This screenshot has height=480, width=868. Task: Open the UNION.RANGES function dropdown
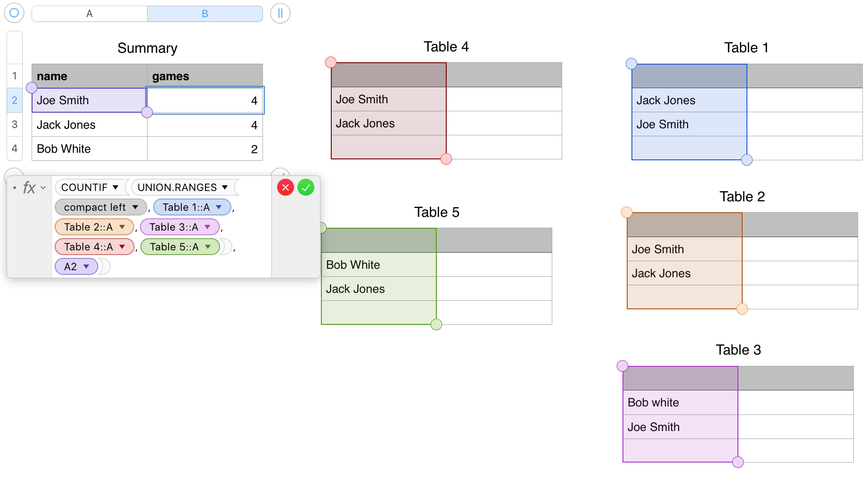click(x=225, y=187)
